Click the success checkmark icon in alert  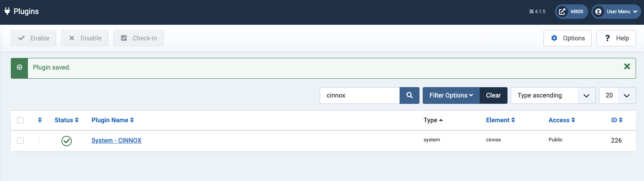click(x=20, y=68)
